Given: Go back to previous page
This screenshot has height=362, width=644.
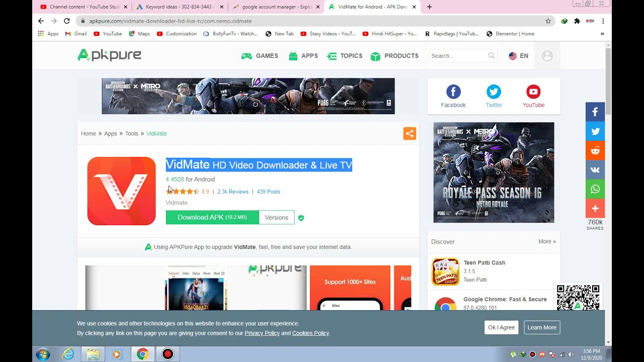Looking at the screenshot, I should click(41, 21).
